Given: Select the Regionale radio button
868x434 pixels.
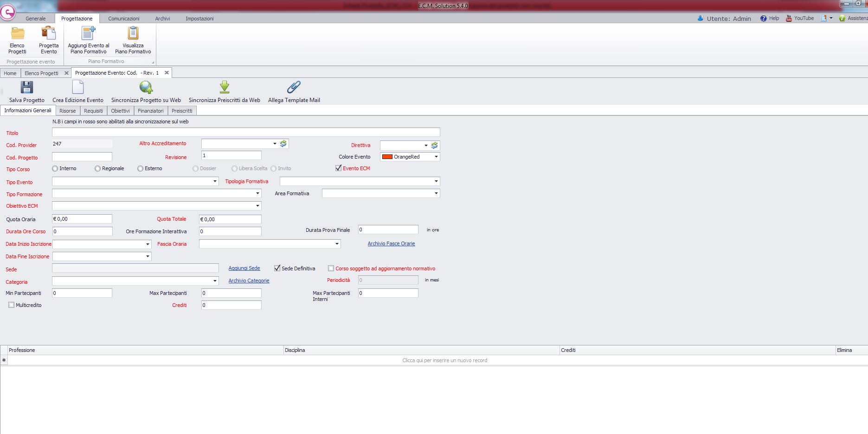Looking at the screenshot, I should [x=97, y=169].
